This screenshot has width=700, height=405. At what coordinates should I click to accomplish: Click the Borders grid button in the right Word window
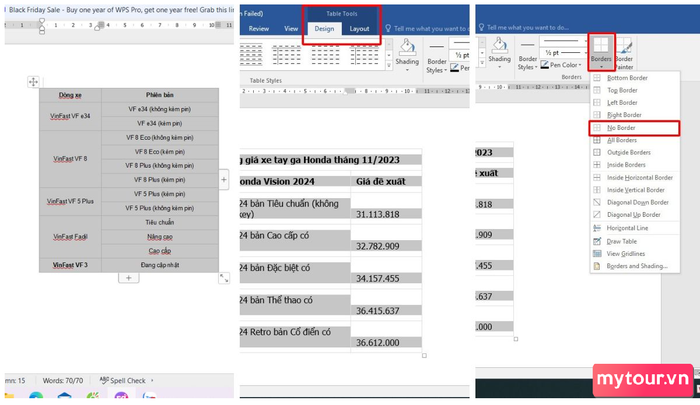coord(601,51)
